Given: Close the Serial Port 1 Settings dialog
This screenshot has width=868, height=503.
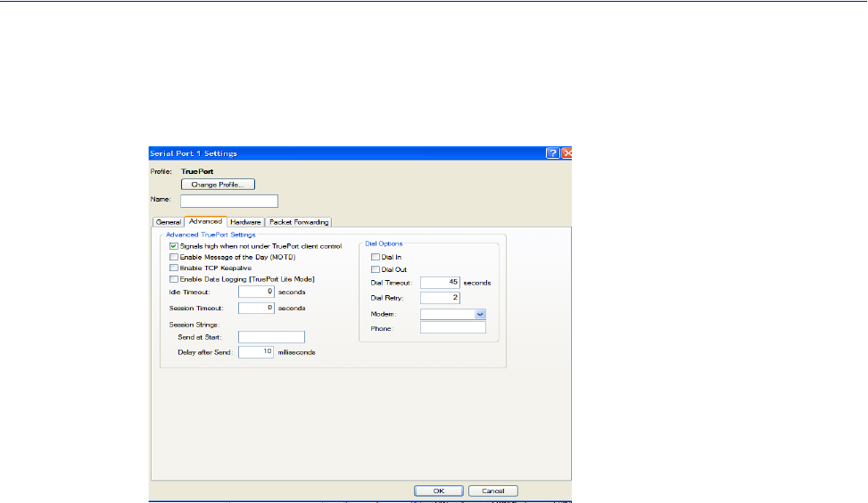Looking at the screenshot, I should 566,153.
